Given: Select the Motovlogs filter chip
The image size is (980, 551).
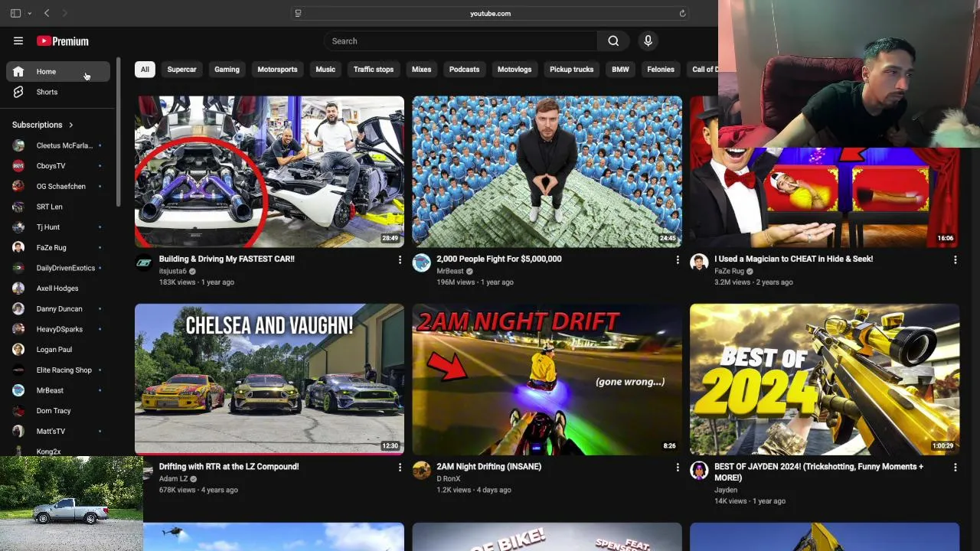Looking at the screenshot, I should point(514,70).
